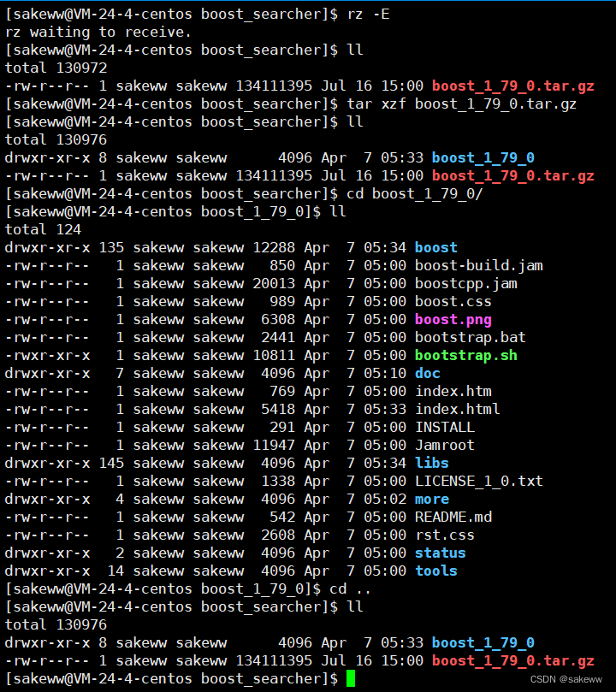Select the more directory entry
This screenshot has height=692, width=616.
point(431,499)
